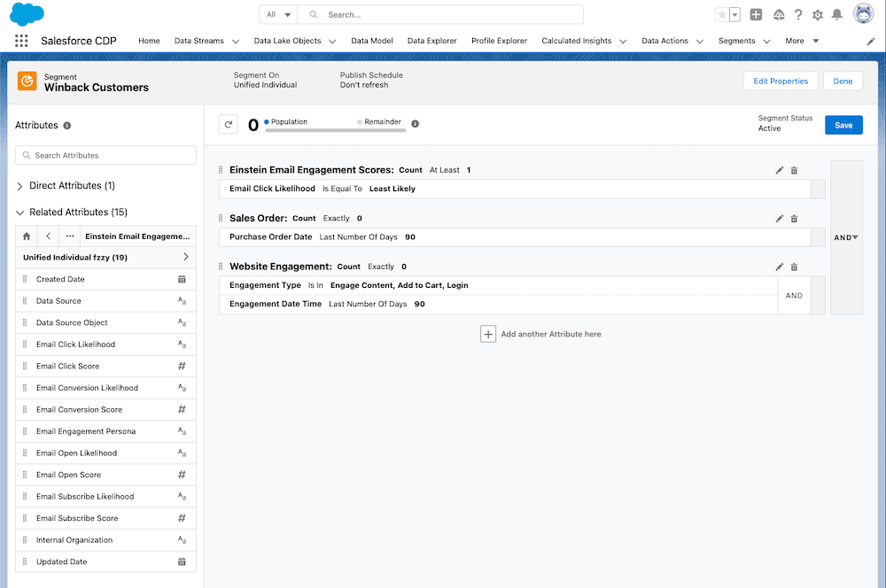The height and width of the screenshot is (588, 886).
Task: Open the notifications bell
Action: click(x=836, y=15)
